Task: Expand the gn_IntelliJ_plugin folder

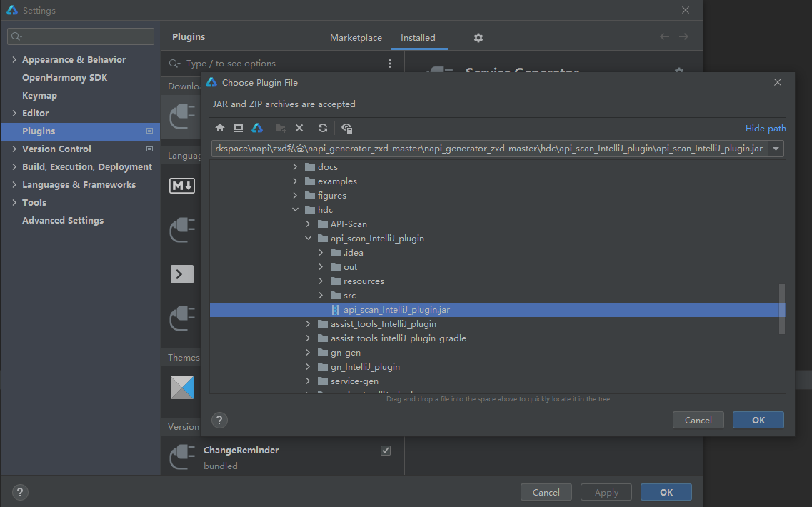Action: [308, 366]
